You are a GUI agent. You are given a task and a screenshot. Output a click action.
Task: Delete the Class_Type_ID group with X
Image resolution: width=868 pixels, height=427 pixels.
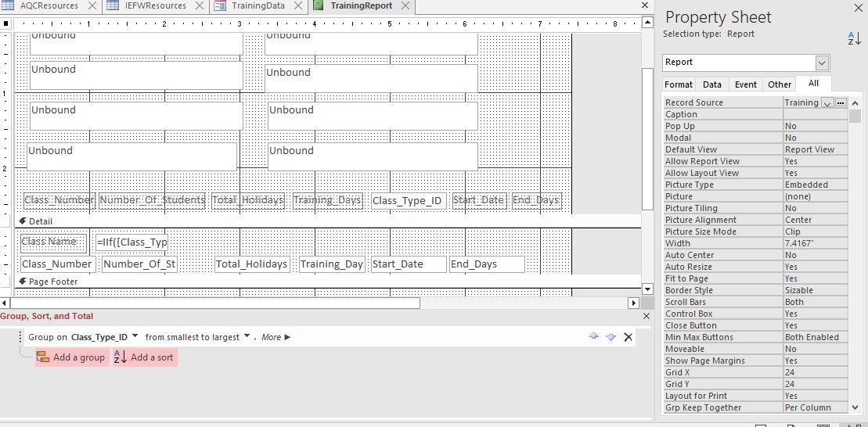point(628,337)
